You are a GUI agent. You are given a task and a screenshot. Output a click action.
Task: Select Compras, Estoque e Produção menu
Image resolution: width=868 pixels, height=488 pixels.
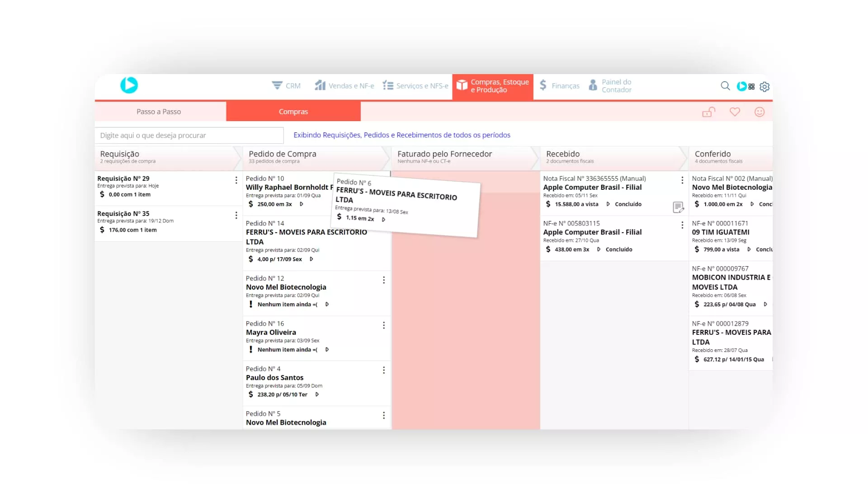[x=493, y=86]
